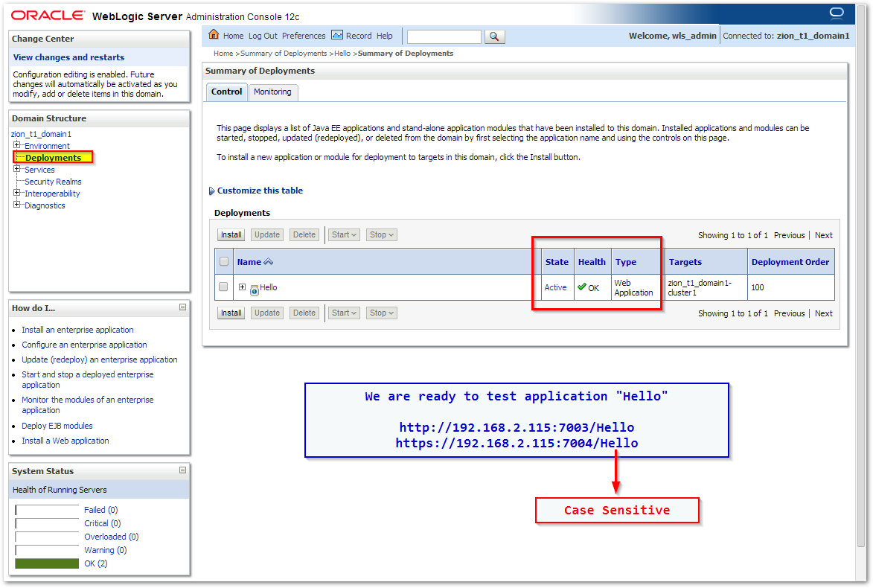Click the Hello deployment application icon

[255, 289]
